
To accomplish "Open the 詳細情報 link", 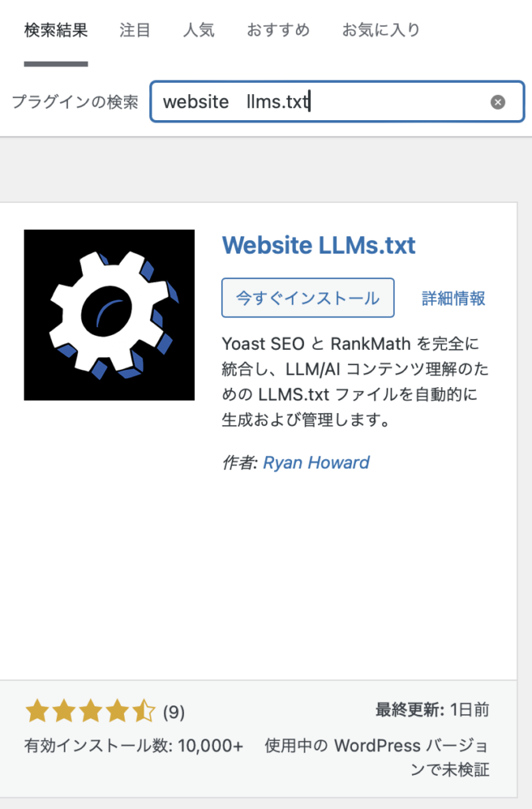I will [453, 298].
